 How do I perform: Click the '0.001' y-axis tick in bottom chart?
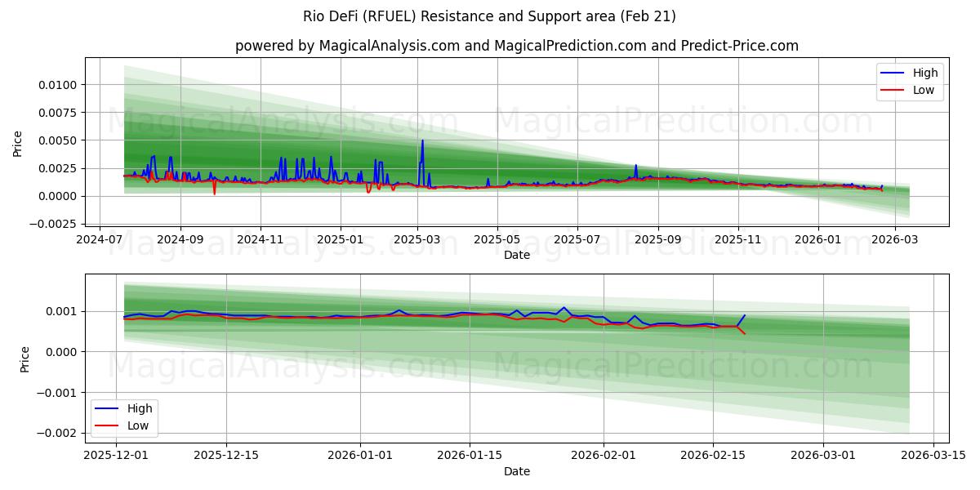point(63,311)
